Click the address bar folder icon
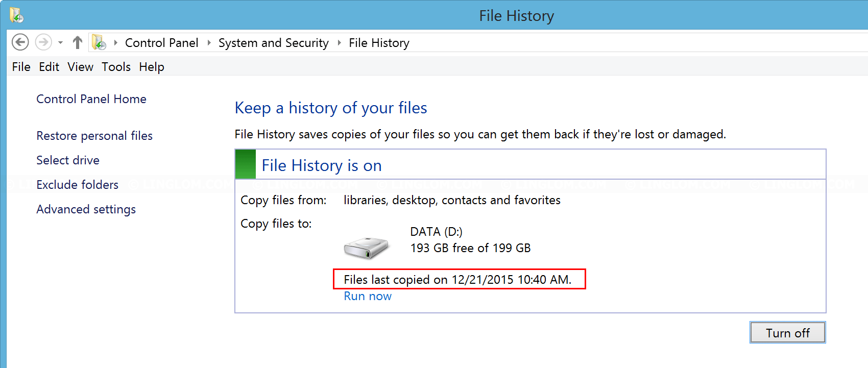This screenshot has height=368, width=868. click(x=99, y=42)
